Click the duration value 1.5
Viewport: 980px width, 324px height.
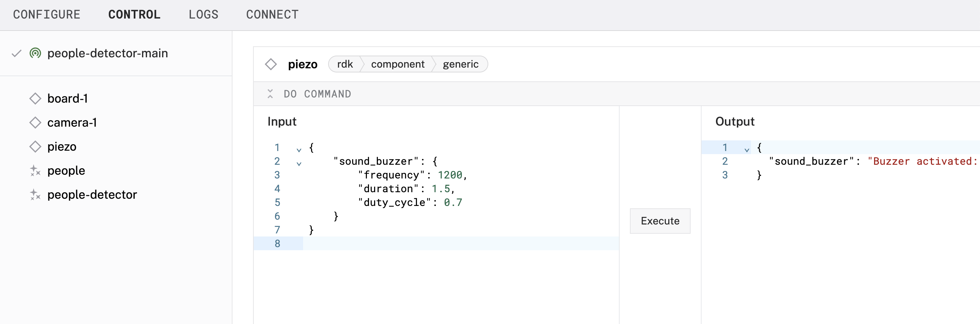click(441, 188)
